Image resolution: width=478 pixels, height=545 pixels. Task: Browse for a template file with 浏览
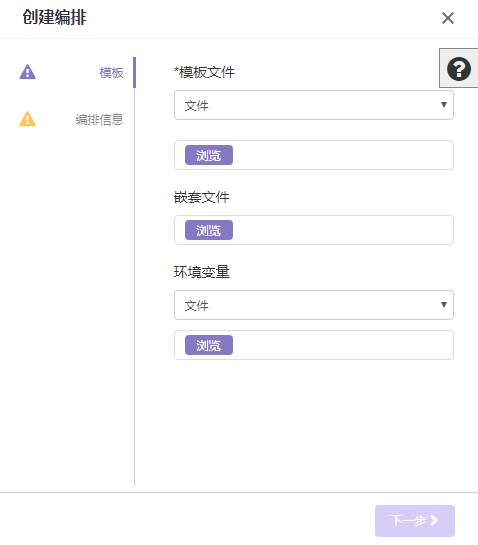coord(209,155)
